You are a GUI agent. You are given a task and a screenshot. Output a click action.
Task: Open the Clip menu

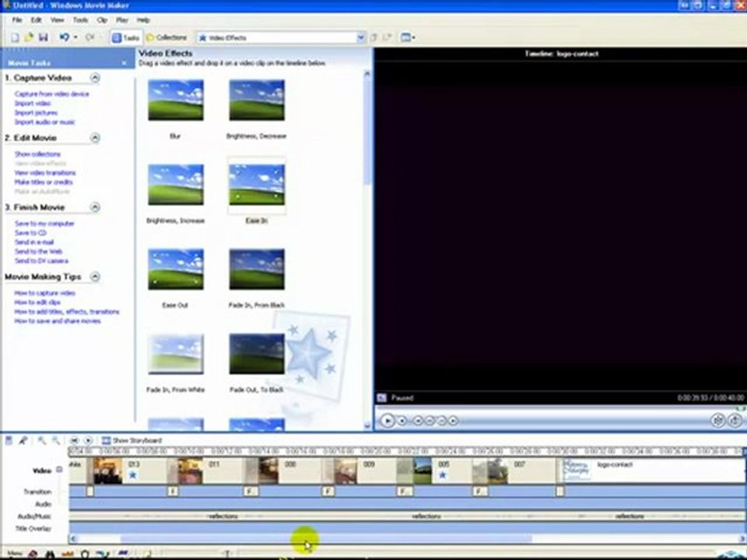102,20
